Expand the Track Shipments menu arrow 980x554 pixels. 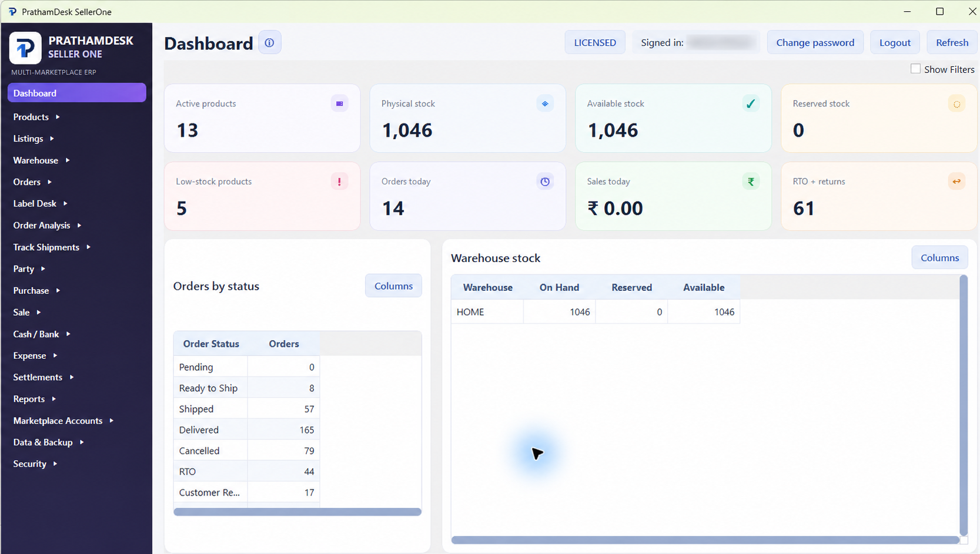coord(88,247)
